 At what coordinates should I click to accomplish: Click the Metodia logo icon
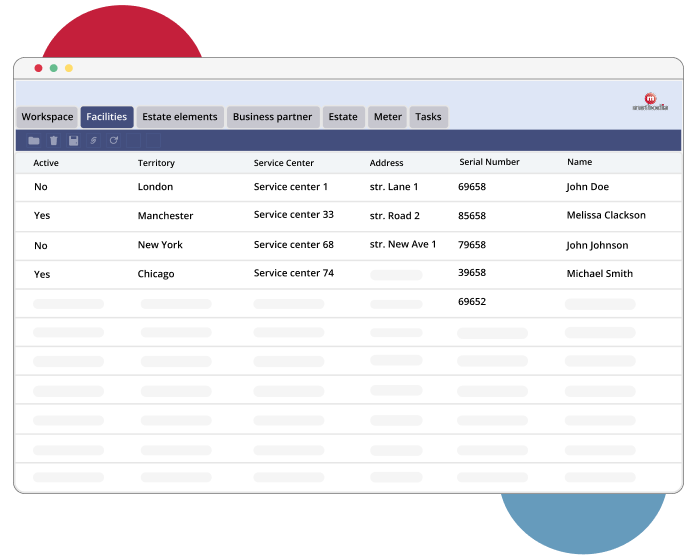[650, 101]
